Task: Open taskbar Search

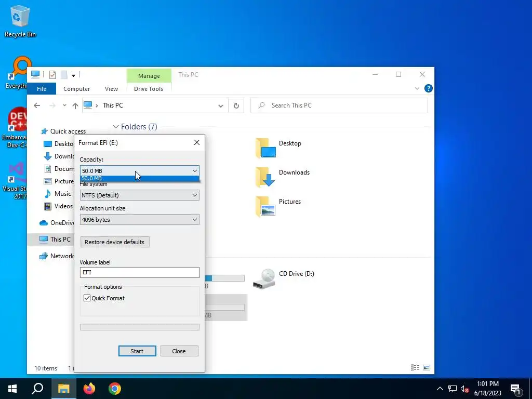Action: pos(37,389)
